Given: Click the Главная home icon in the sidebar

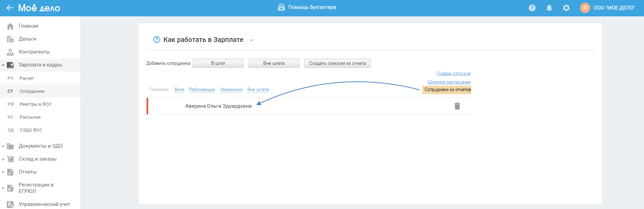Looking at the screenshot, I should tap(10, 26).
